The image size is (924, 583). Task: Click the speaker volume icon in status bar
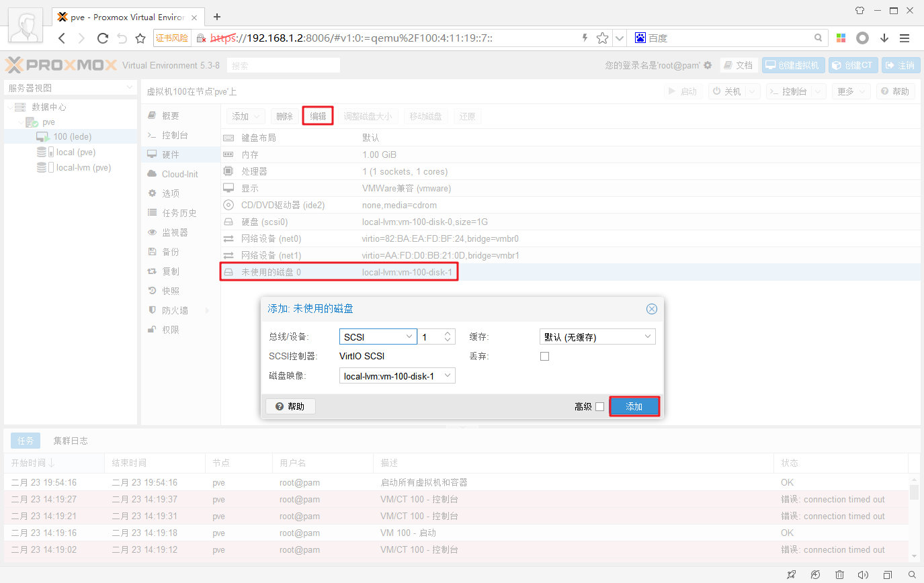tap(864, 575)
